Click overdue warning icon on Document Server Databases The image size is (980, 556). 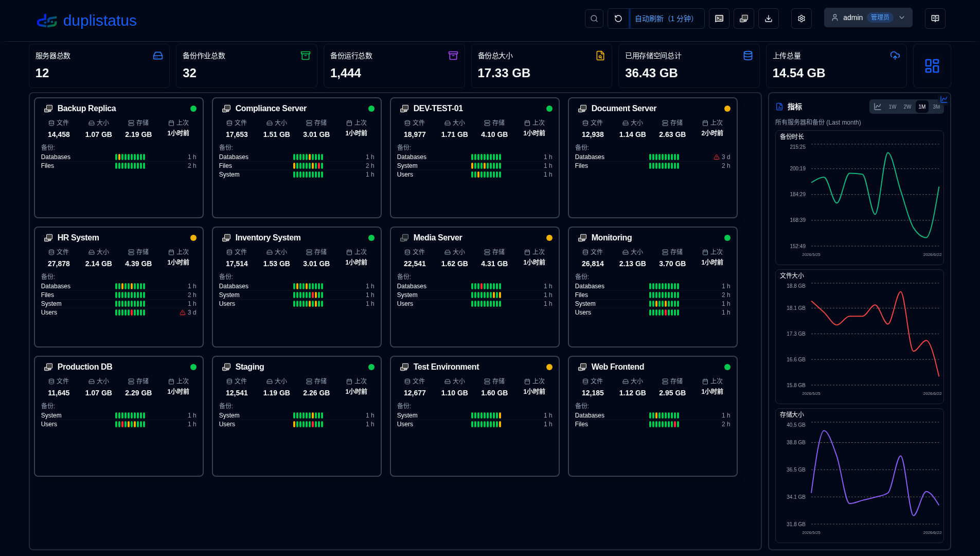716,157
